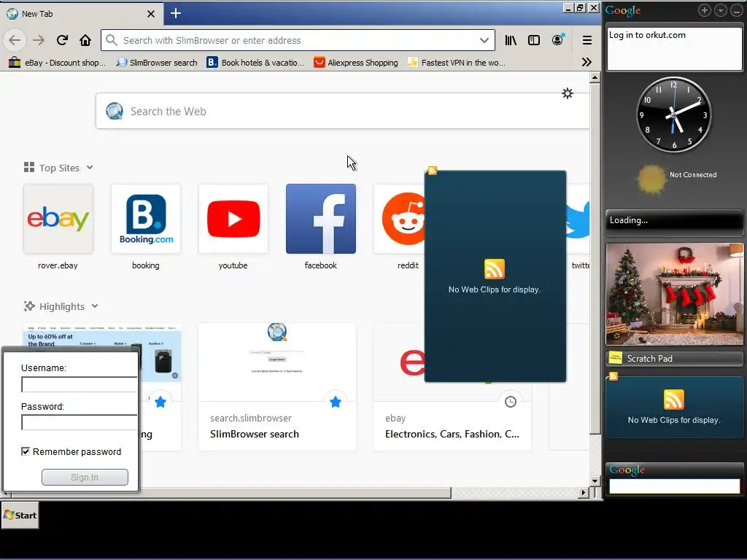Open SlimBrowser search highlight card
The width and height of the screenshot is (747, 560).
[277, 386]
